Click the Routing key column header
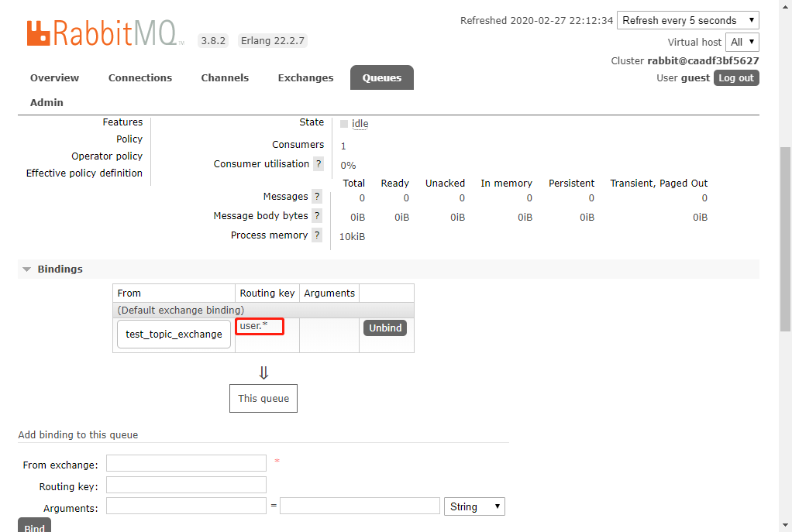 point(267,293)
